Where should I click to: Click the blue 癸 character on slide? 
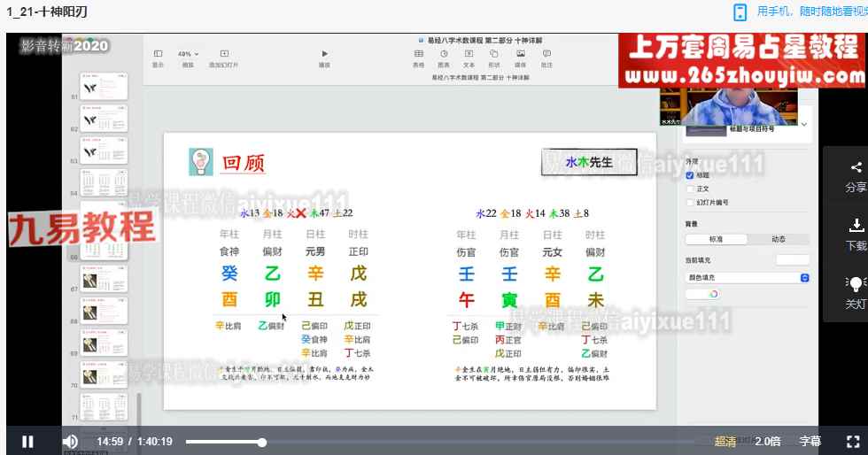(x=229, y=273)
